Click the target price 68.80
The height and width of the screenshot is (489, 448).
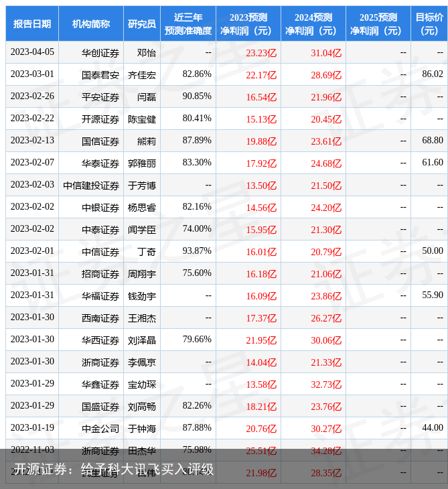(x=433, y=141)
